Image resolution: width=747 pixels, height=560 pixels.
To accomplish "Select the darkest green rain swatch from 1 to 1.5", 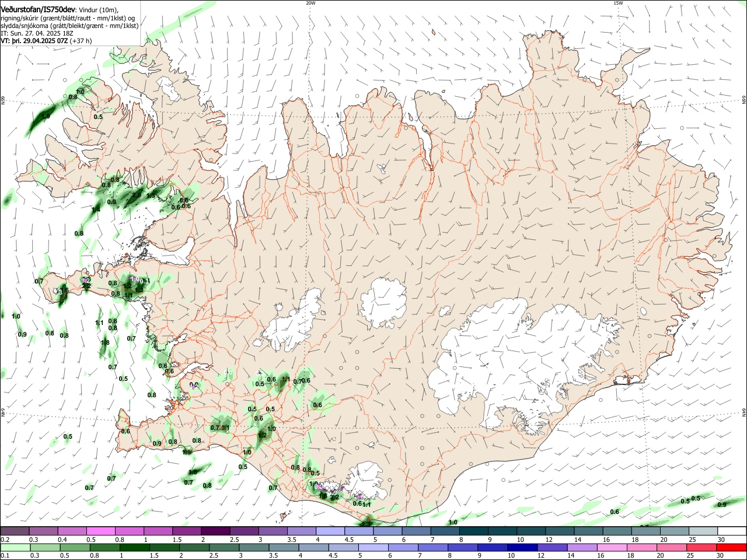I will (134, 548).
